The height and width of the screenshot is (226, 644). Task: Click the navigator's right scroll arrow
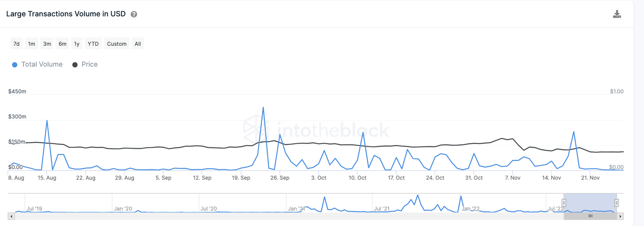pyautogui.click(x=621, y=216)
